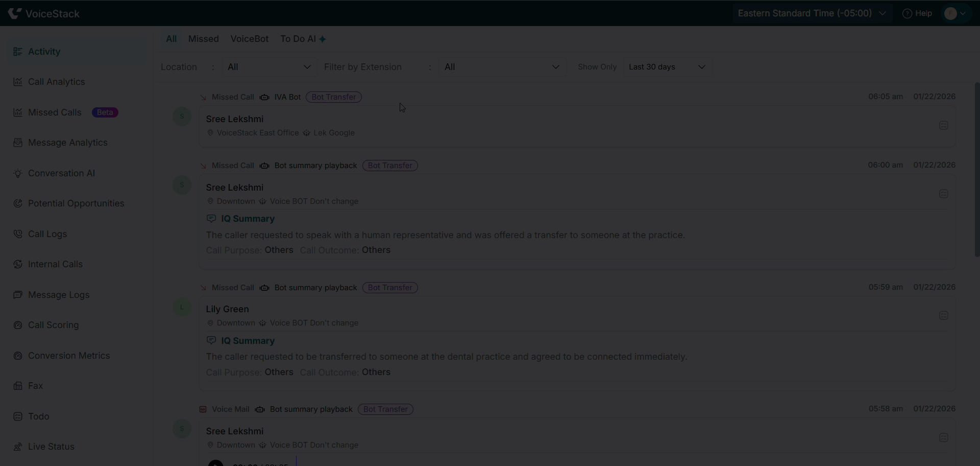Click missed call arrow icon at 05:59 am

point(203,288)
